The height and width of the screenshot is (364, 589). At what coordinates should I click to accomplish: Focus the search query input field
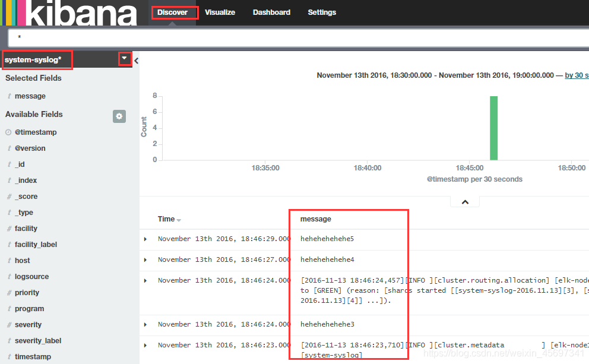point(299,37)
